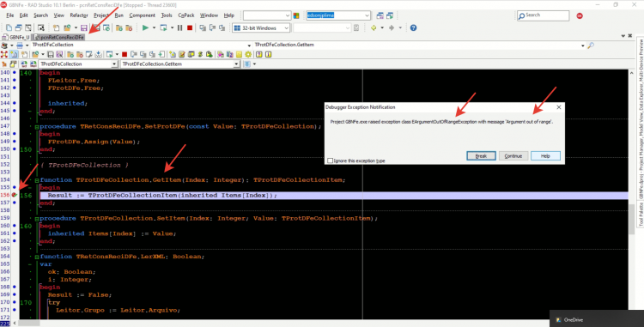Click the OneDrive notification popup
The image size is (644, 327).
tap(597, 319)
